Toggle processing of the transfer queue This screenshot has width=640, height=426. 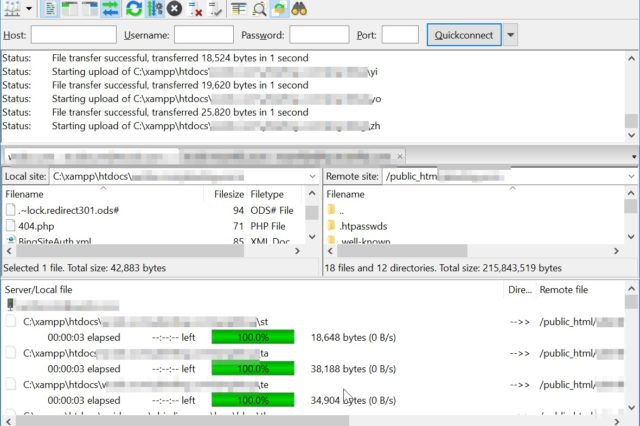point(155,9)
